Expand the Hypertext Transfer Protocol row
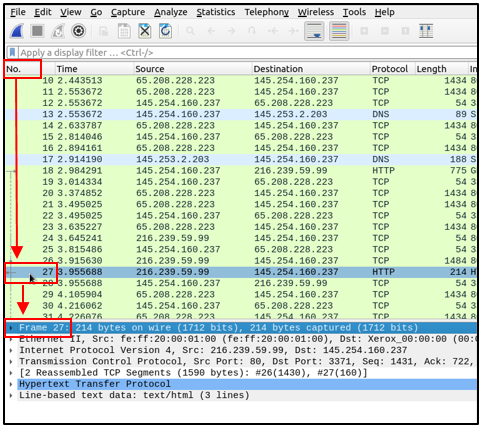481x427 pixels. click(x=11, y=384)
